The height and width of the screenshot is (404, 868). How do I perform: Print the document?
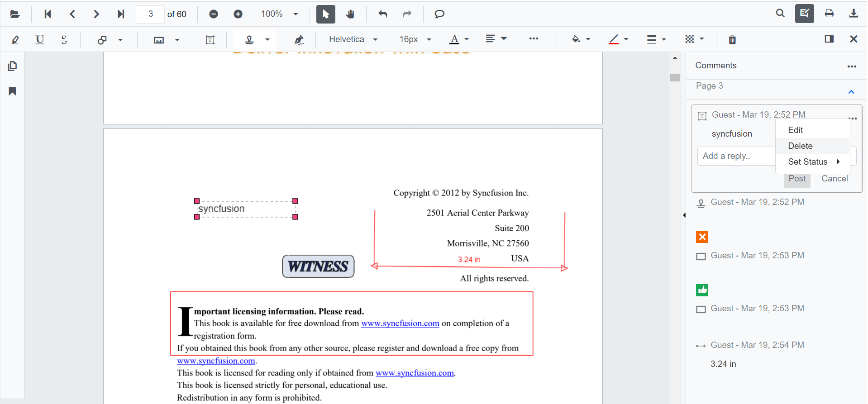tap(829, 14)
